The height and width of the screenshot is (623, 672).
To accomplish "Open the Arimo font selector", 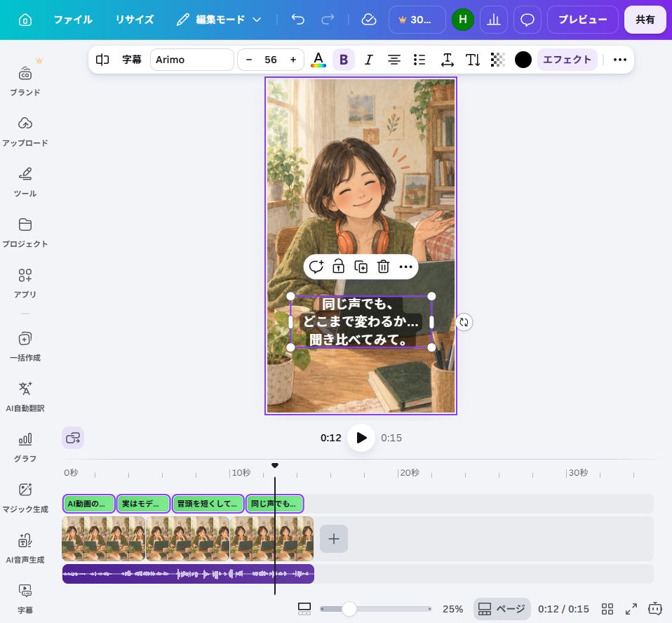I will (x=192, y=60).
